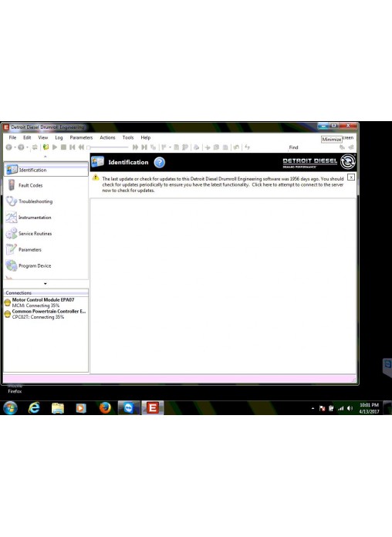The image size is (392, 537).
Task: Switch to TeamViewer in the taskbar
Action: (129, 408)
